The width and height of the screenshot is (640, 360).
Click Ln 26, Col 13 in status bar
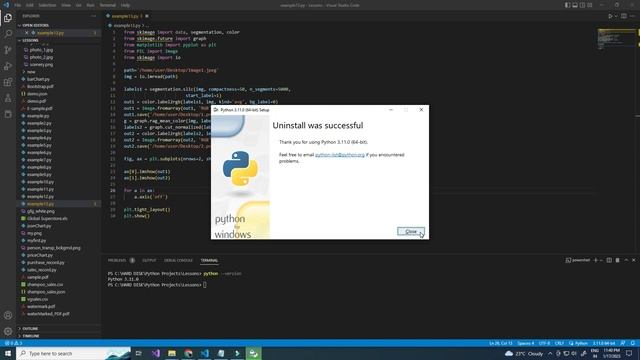coord(501,343)
